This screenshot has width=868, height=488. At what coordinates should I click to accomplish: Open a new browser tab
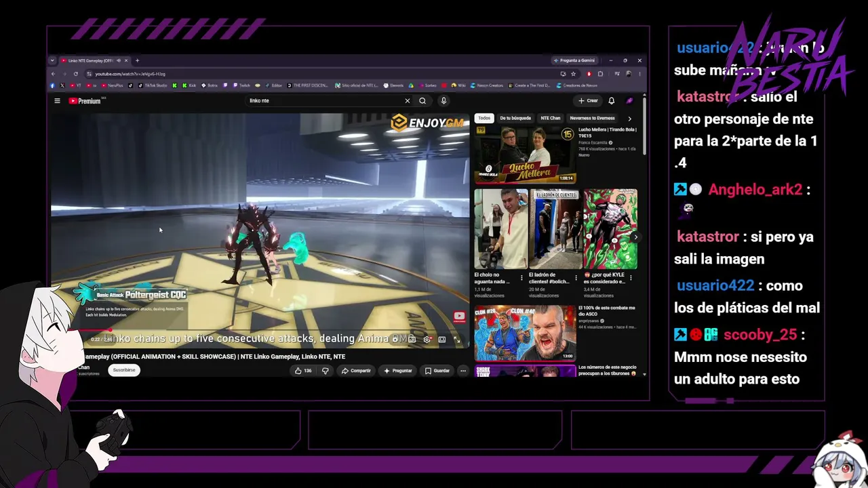[x=137, y=60]
